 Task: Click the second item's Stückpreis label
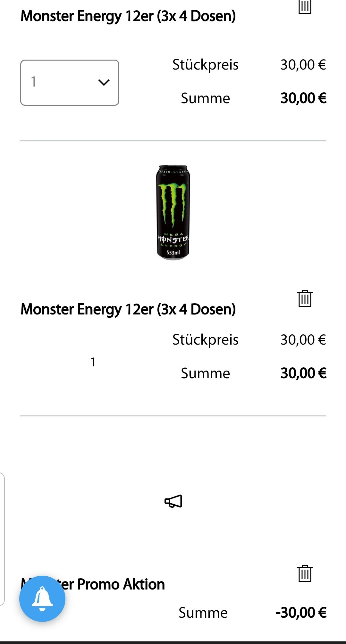point(205,340)
